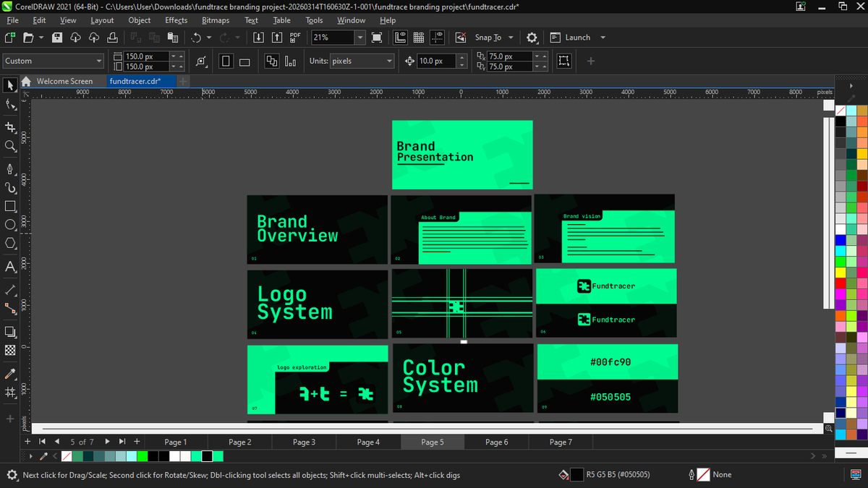Expand the Undo history dropdown arrow
868x488 pixels.
coord(209,38)
